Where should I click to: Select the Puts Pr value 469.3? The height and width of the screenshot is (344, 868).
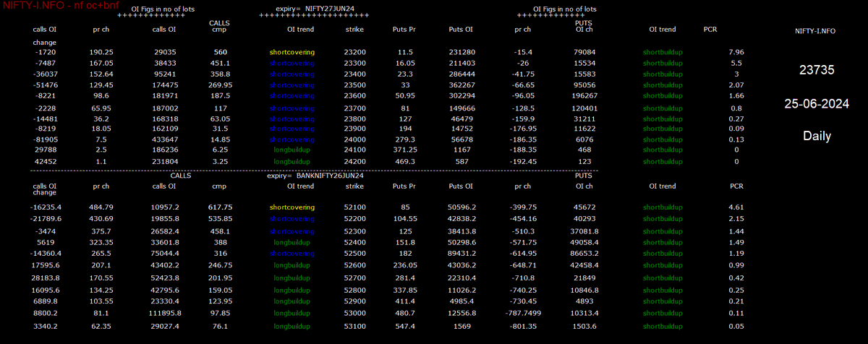(x=405, y=161)
